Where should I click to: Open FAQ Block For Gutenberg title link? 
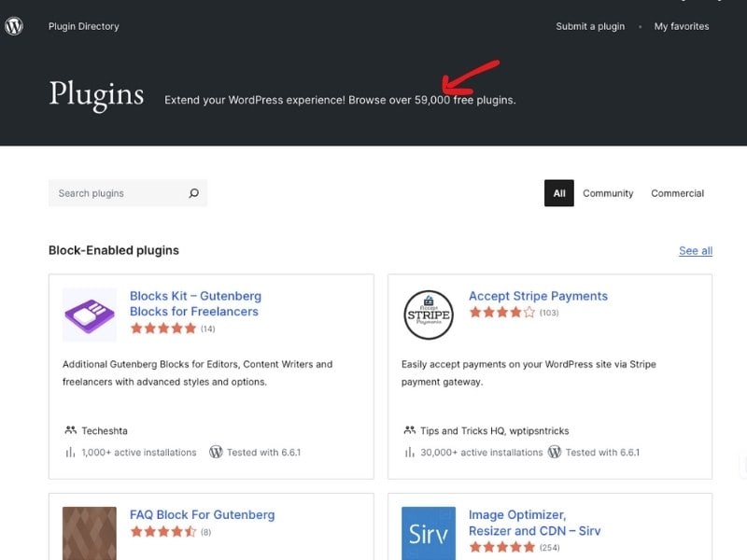pos(203,515)
